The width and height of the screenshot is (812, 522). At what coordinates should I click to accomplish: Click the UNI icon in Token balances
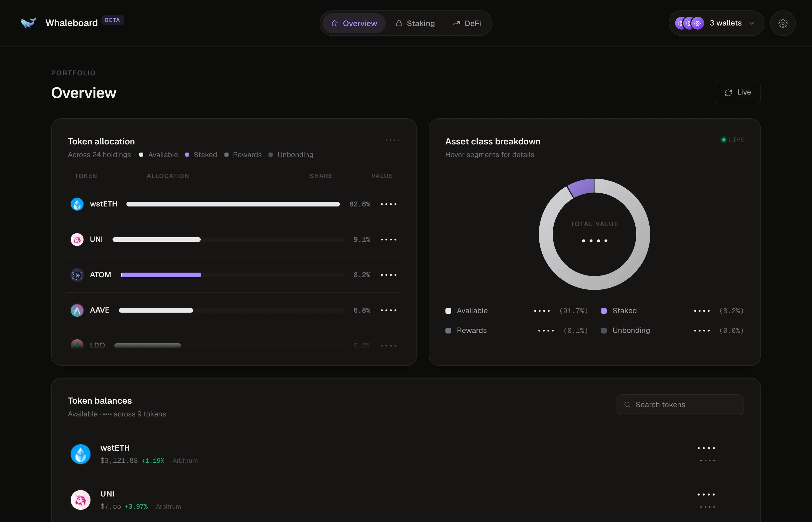tap(80, 500)
